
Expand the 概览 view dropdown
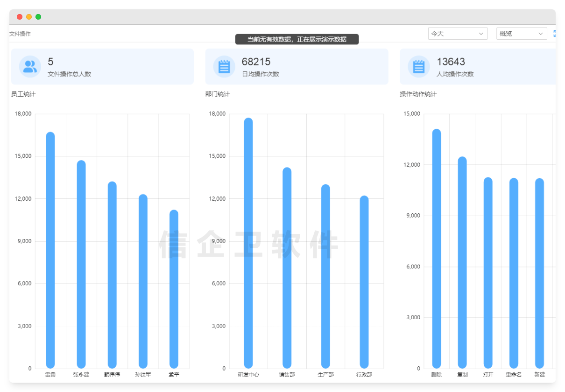tap(521, 34)
